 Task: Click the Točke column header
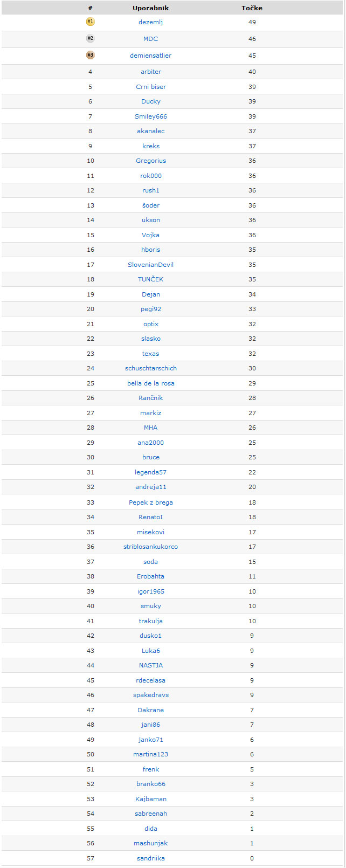252,8
